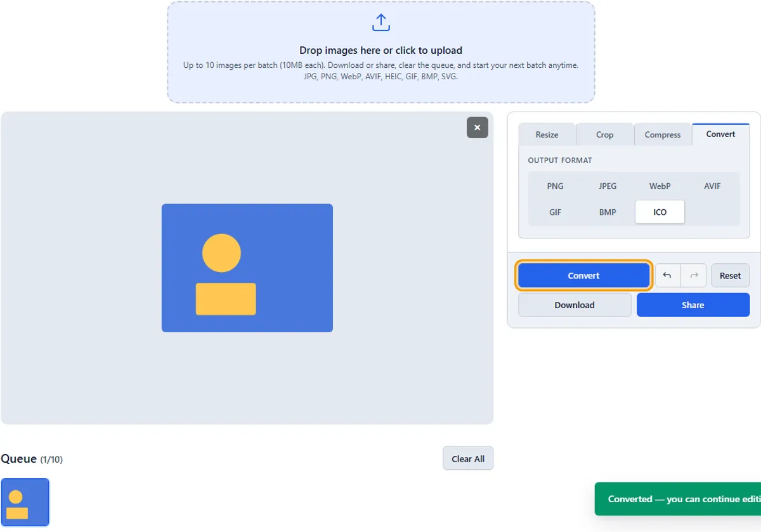Viewport: 761px width, 532px height.
Task: Click the drop images upload area
Action: tap(381, 52)
